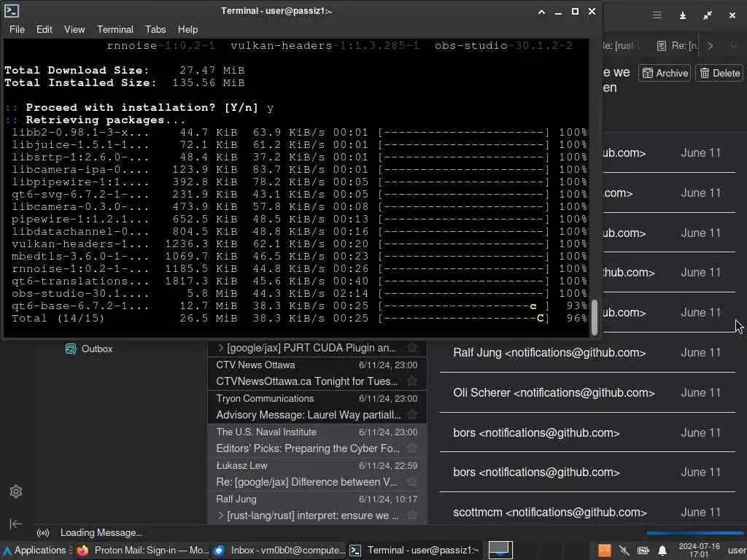The height and width of the screenshot is (560, 747).
Task: Click the workspace switcher thumbnail on panel
Action: click(x=500, y=550)
